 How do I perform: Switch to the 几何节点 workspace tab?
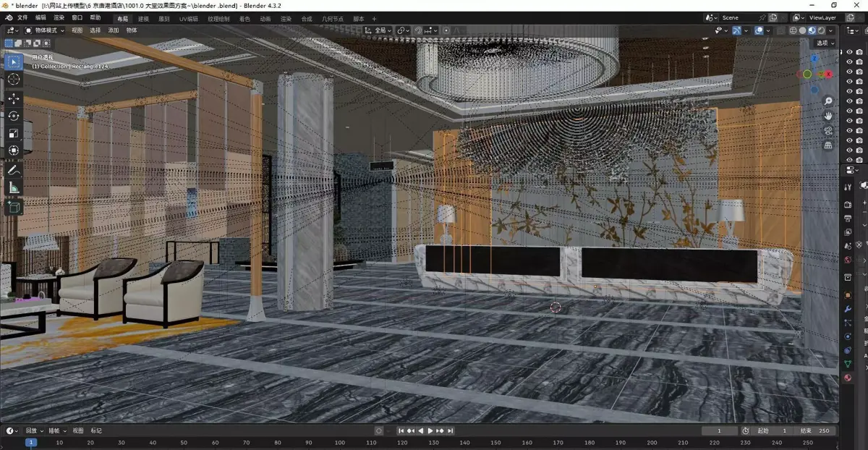pyautogui.click(x=333, y=18)
